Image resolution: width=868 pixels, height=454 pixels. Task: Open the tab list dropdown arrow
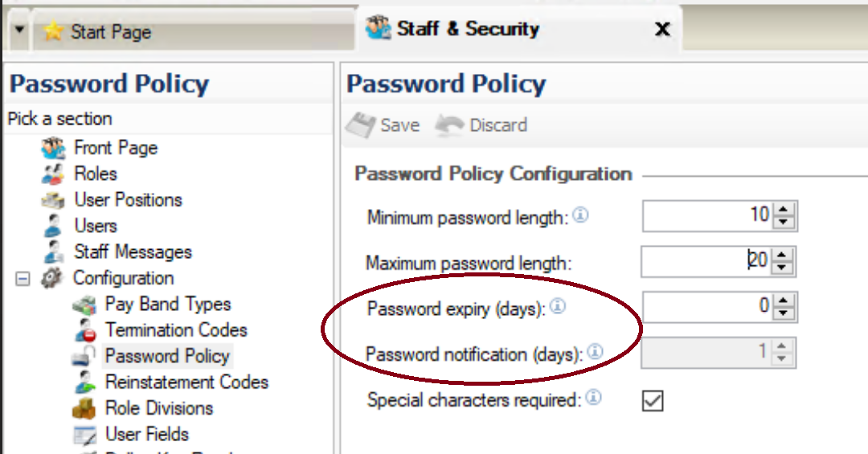click(x=19, y=30)
